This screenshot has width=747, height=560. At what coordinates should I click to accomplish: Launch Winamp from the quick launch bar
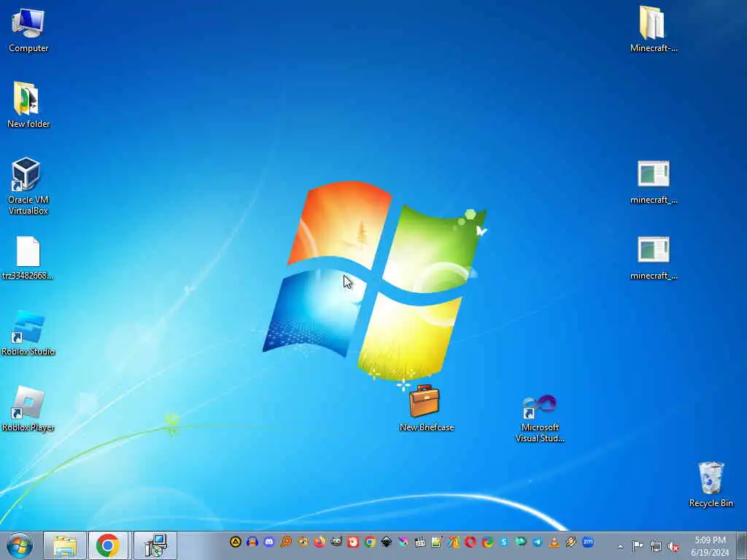570,542
